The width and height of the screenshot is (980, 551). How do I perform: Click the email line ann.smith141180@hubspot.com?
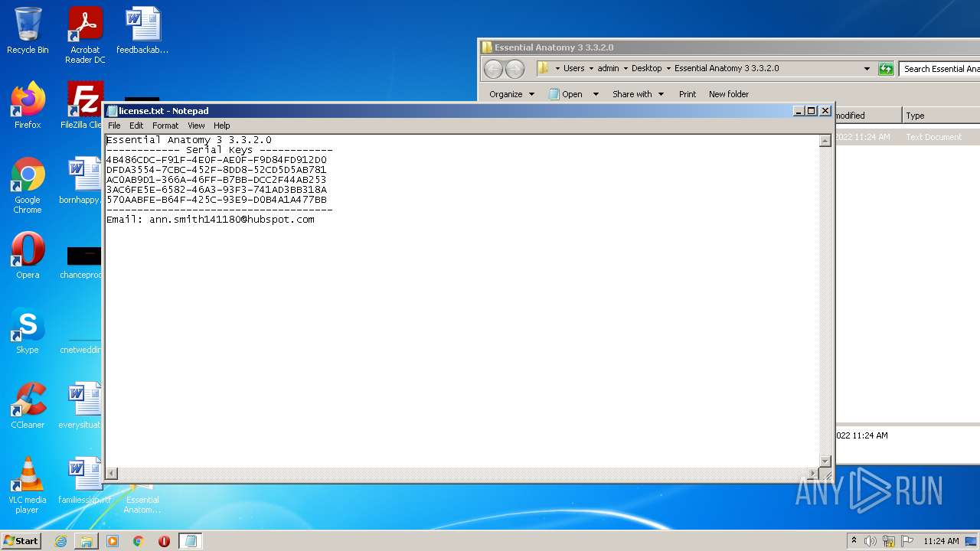pos(211,220)
